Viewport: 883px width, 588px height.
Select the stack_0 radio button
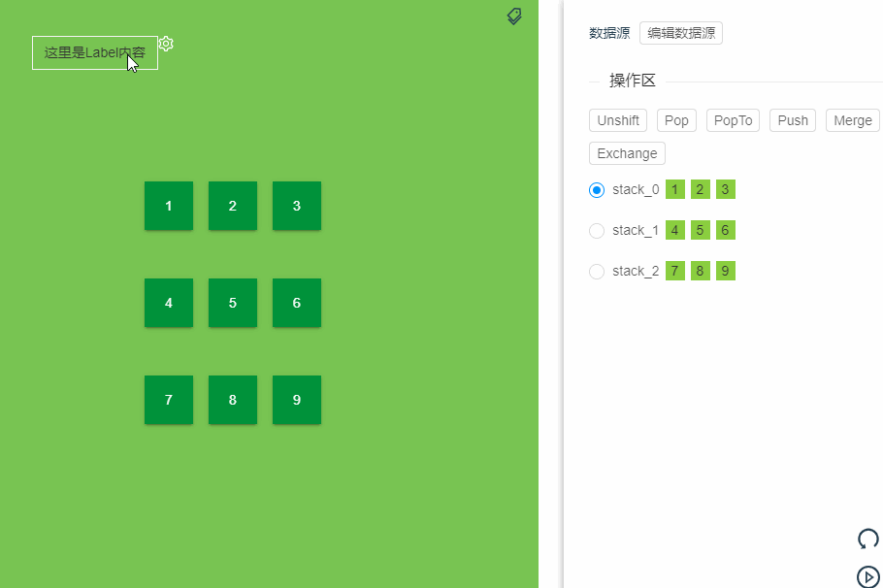click(x=597, y=190)
